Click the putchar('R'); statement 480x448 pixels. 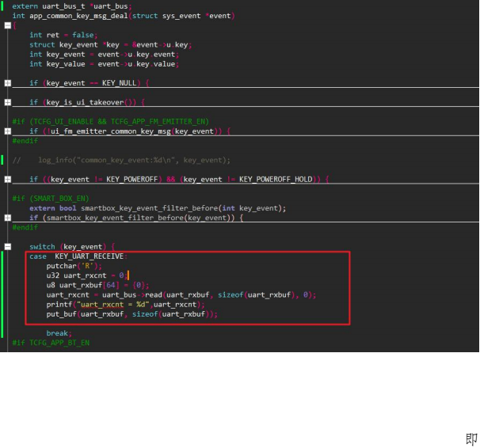[x=74, y=266]
